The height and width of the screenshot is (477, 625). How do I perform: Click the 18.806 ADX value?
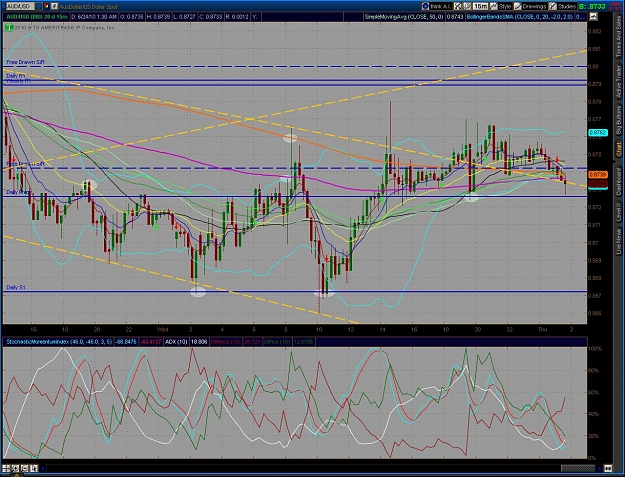click(199, 342)
